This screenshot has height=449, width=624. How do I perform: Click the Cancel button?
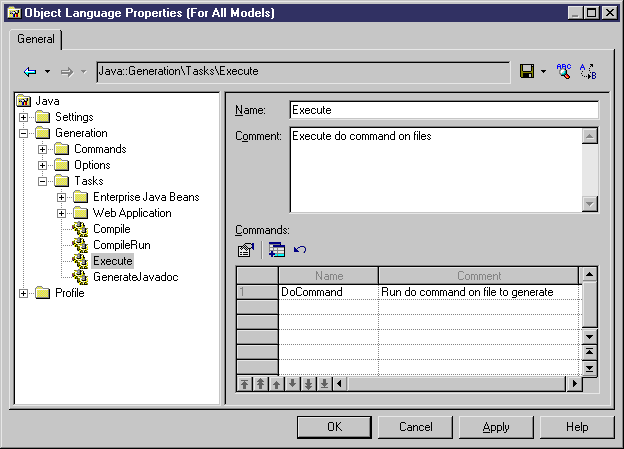(x=415, y=427)
